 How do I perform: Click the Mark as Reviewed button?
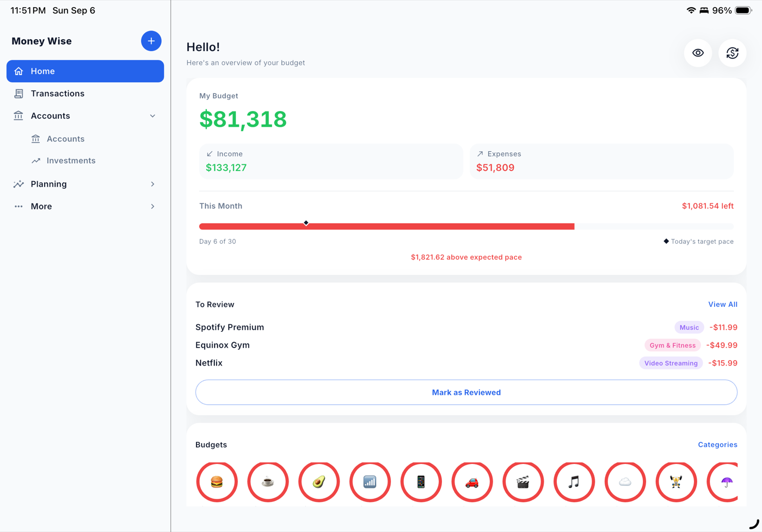(x=466, y=392)
